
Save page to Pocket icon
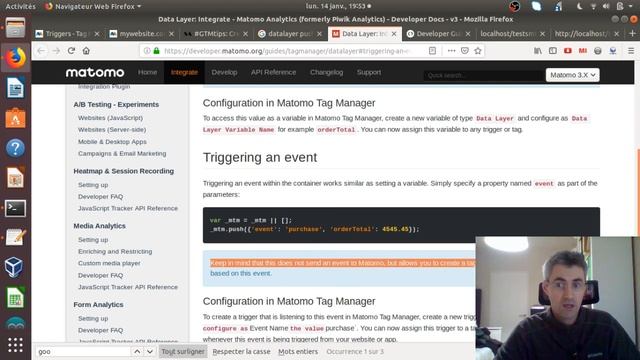point(464,51)
